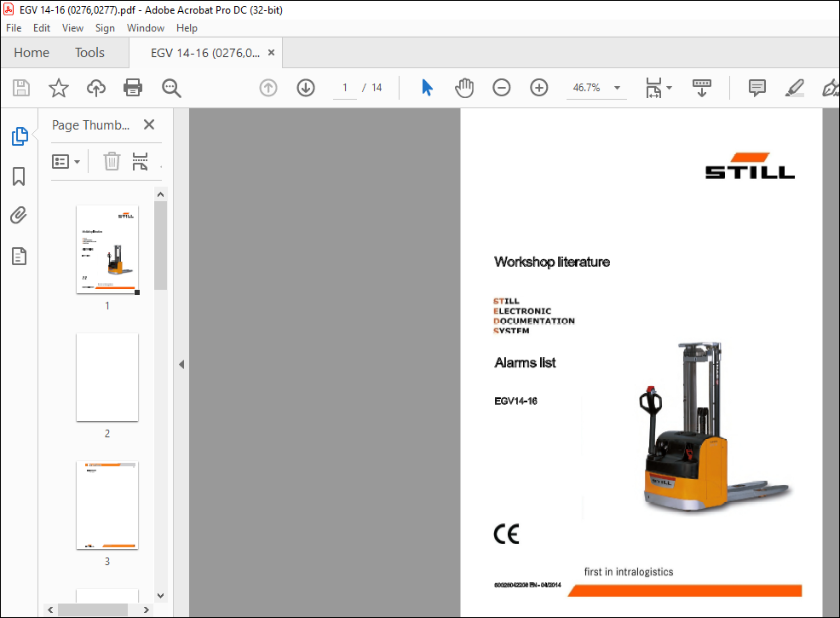Select the EGV 14-16 document tab
The image size is (840, 618).
(205, 53)
